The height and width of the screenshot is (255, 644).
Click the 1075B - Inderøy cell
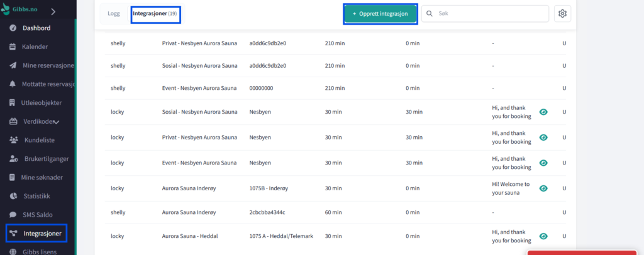coord(268,188)
